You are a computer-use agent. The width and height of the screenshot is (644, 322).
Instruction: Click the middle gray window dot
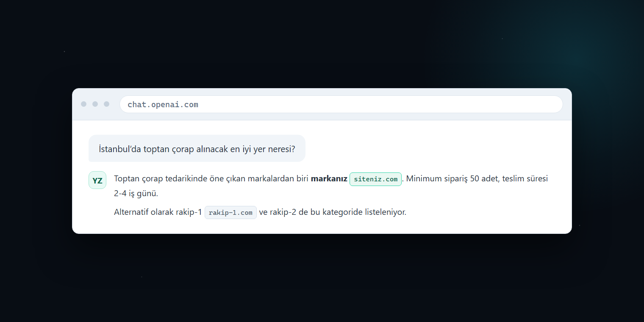click(95, 104)
